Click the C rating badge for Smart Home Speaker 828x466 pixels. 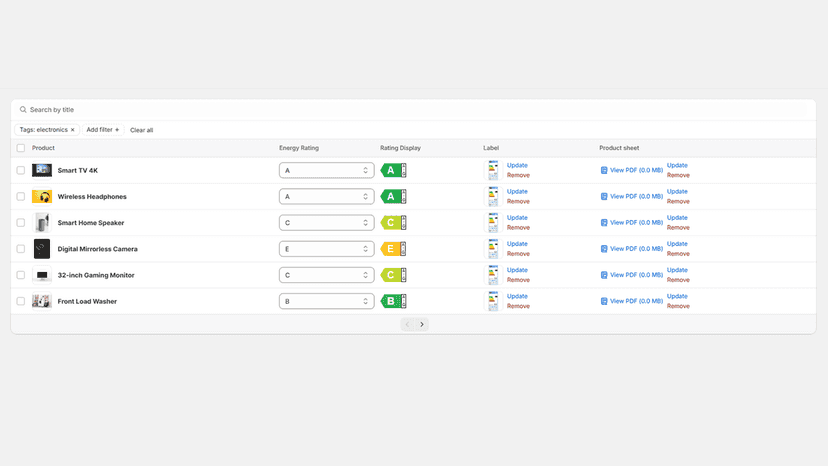(393, 222)
